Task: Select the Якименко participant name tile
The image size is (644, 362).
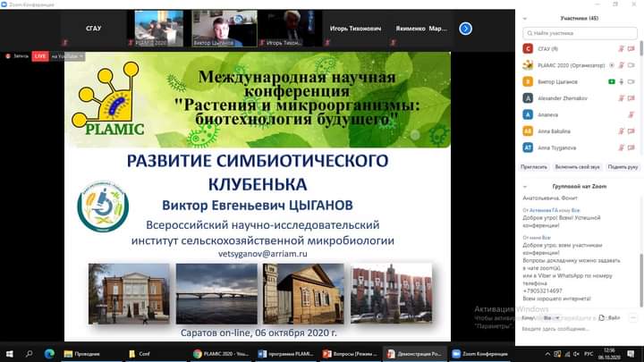Action: (x=421, y=29)
